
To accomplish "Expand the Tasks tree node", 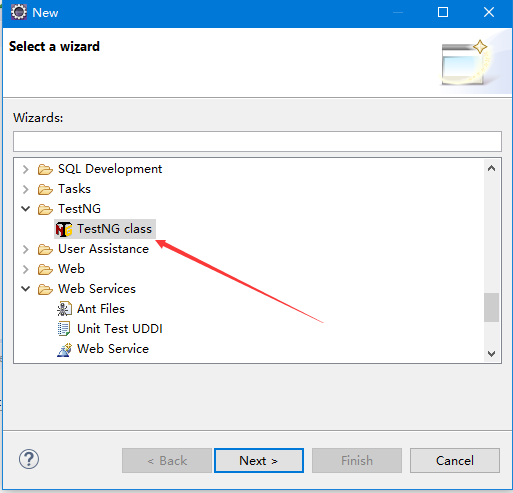I will point(25,189).
